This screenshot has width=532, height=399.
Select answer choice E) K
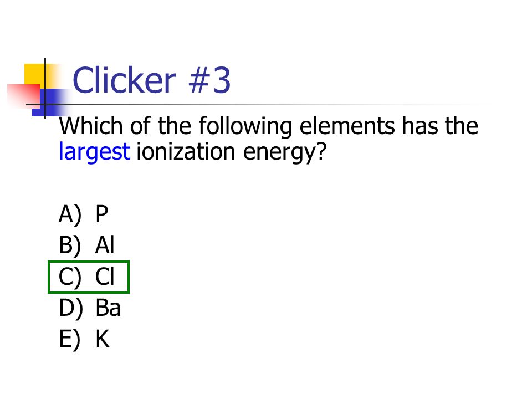[x=84, y=339]
